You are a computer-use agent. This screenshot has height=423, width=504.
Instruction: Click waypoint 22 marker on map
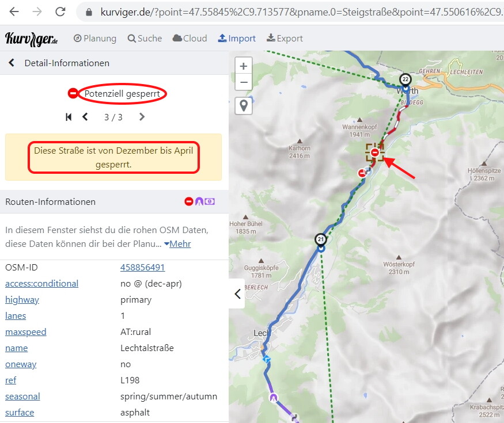point(406,79)
